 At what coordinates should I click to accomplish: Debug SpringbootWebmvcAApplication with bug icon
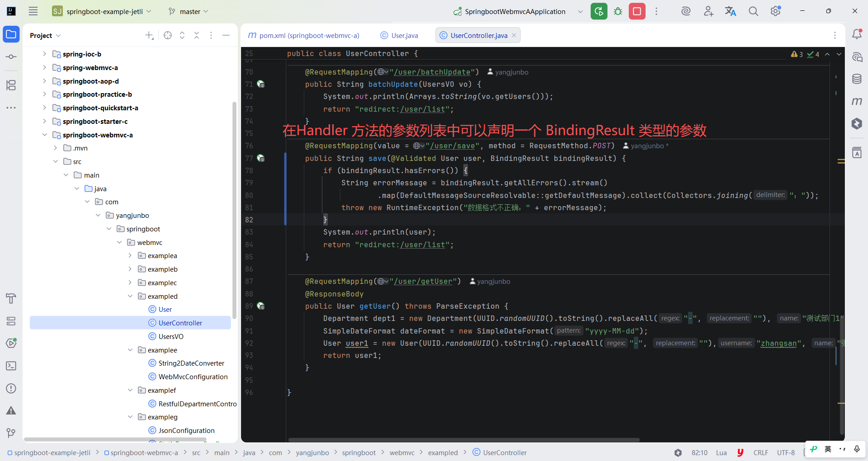tap(618, 11)
